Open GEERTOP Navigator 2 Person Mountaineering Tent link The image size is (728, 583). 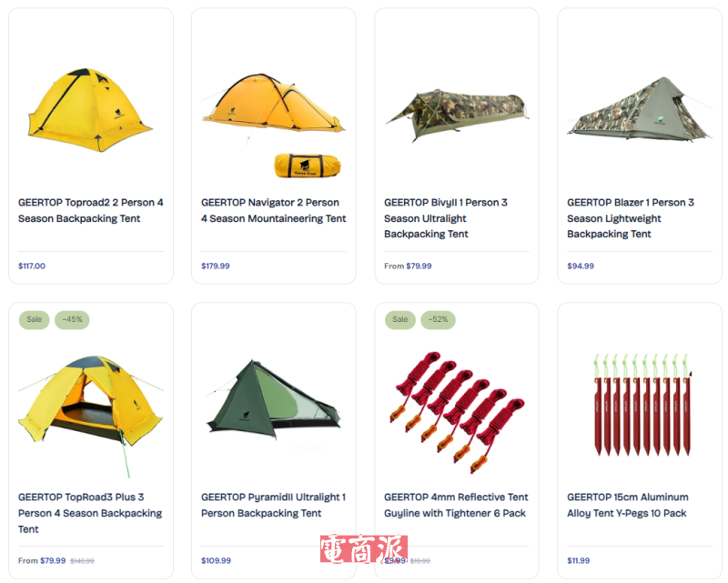(x=274, y=210)
